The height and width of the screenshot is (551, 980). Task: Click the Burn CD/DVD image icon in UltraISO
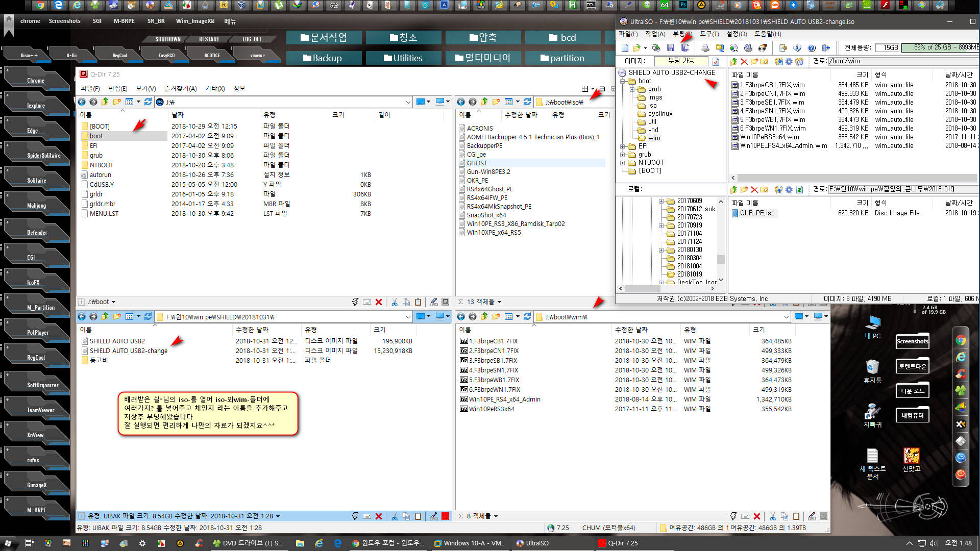763,47
